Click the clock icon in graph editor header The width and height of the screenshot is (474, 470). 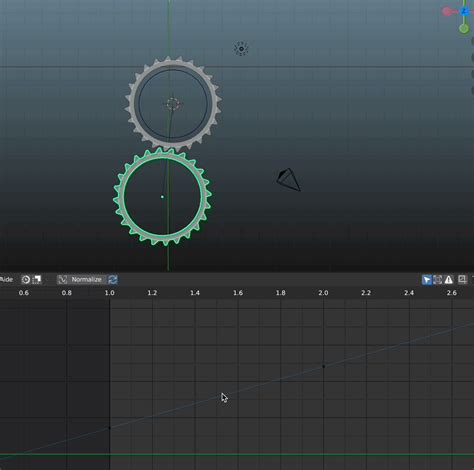[x=26, y=279]
